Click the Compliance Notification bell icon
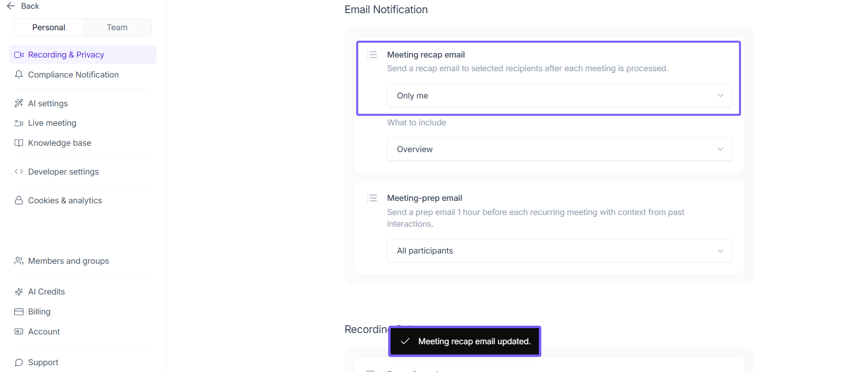This screenshot has height=372, width=868. [x=19, y=75]
